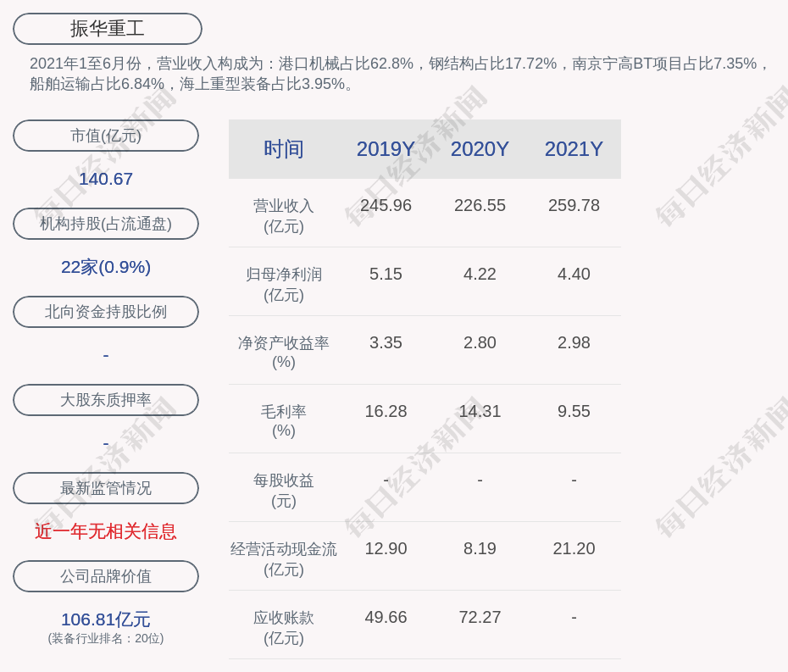Image resolution: width=788 pixels, height=672 pixels.
Task: Click the red 近一年无相关信息 text
Action: (106, 531)
